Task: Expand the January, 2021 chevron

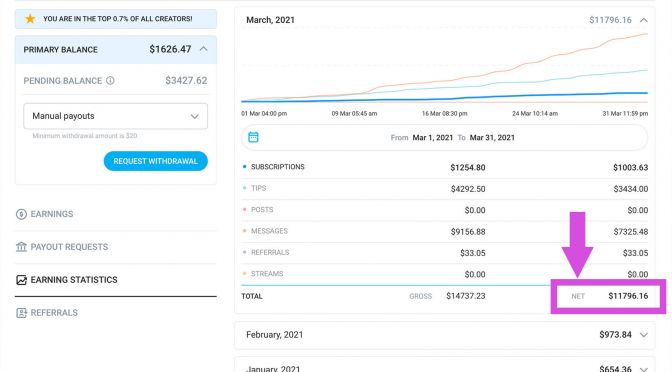Action: coord(644,369)
